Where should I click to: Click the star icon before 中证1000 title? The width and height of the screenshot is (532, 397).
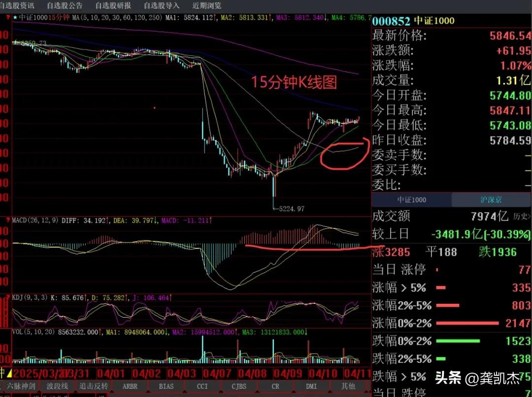pyautogui.click(x=15, y=17)
